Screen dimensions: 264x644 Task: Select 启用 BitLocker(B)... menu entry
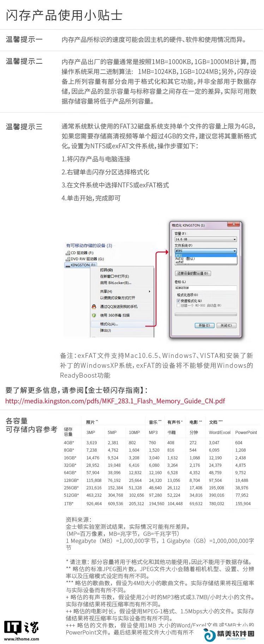[x=115, y=283]
